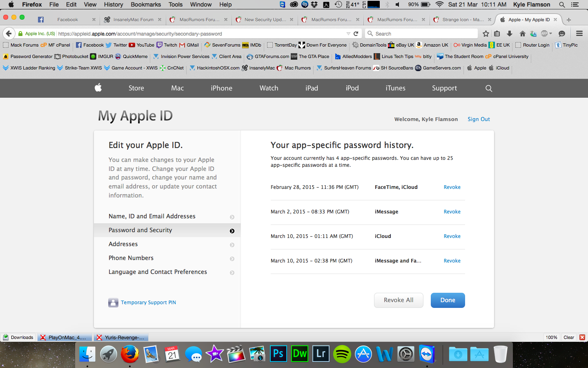588x368 pixels.
Task: Open the Bookmarks menu
Action: pos(146,4)
